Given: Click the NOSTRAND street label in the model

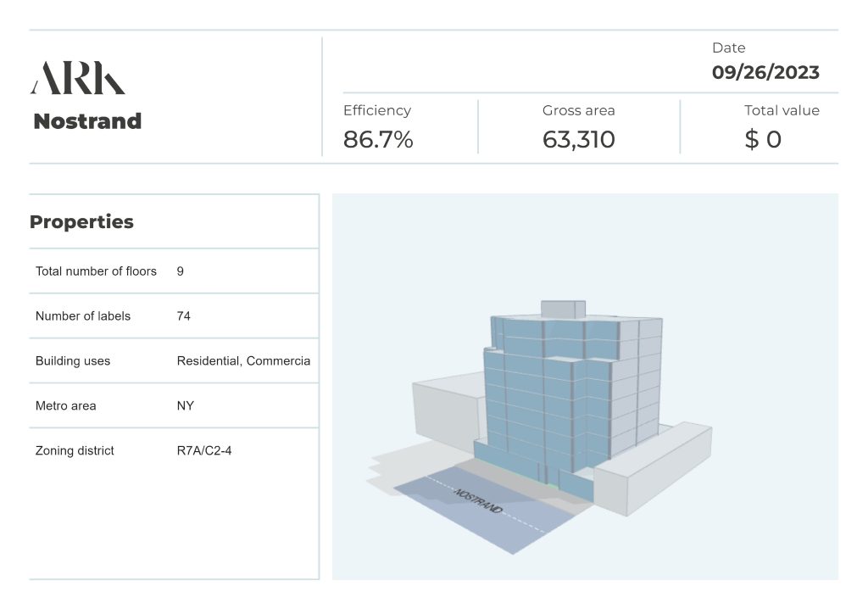Looking at the screenshot, I should (x=478, y=501).
